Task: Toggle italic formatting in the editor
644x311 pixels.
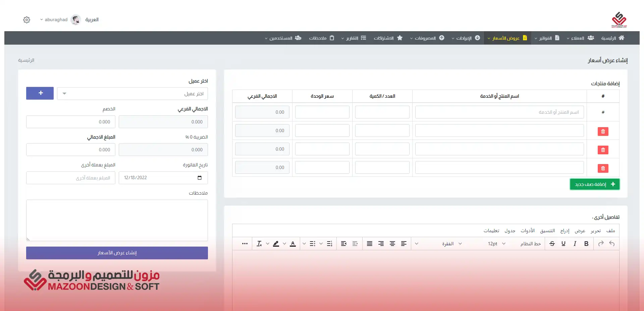Action: click(x=575, y=244)
